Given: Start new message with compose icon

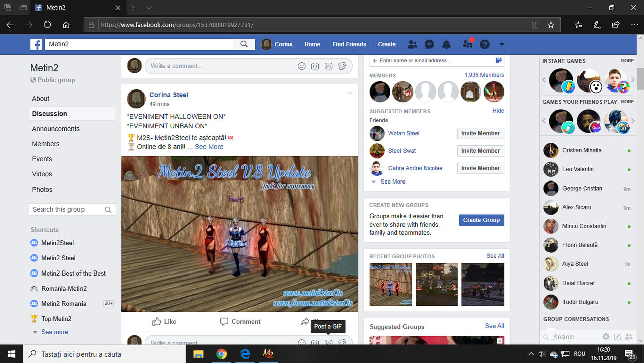Looking at the screenshot, I should 617,337.
